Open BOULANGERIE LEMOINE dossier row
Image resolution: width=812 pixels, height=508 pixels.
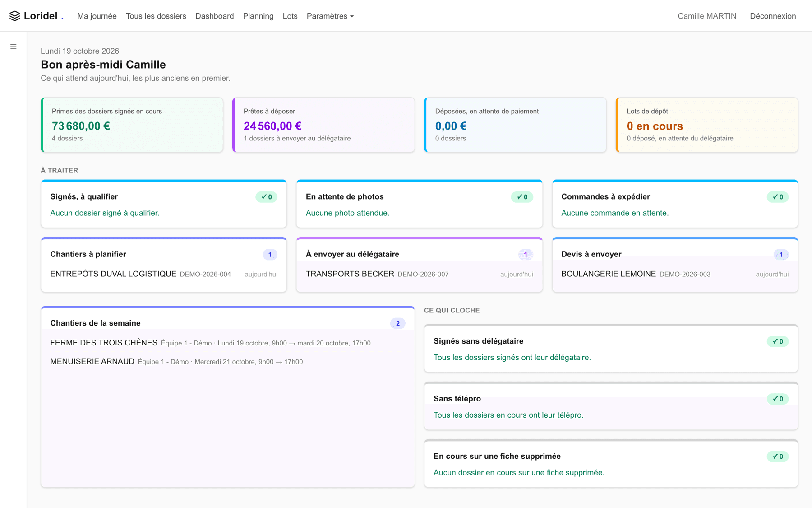click(675, 274)
